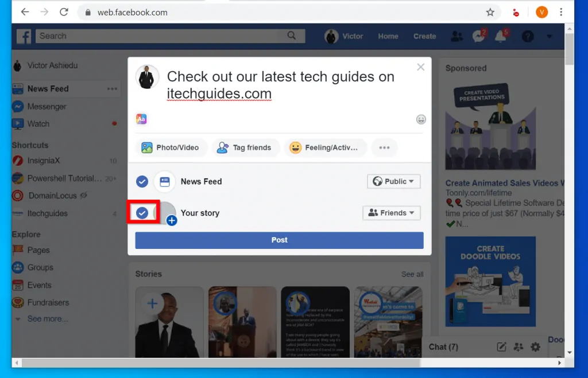Image resolution: width=588 pixels, height=378 pixels.
Task: Click the friend requests icon
Action: 457,36
